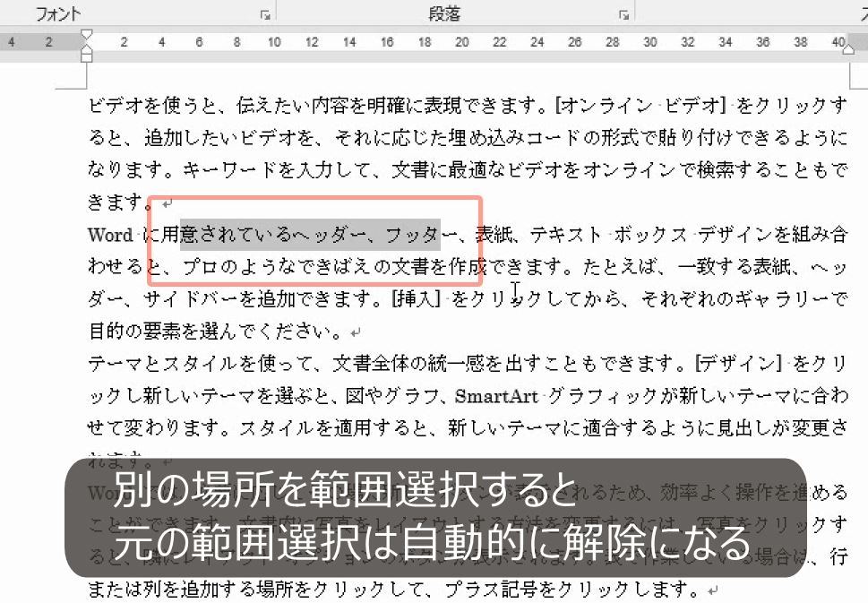
Task: Click the text [デザイン]
Action: (x=738, y=363)
